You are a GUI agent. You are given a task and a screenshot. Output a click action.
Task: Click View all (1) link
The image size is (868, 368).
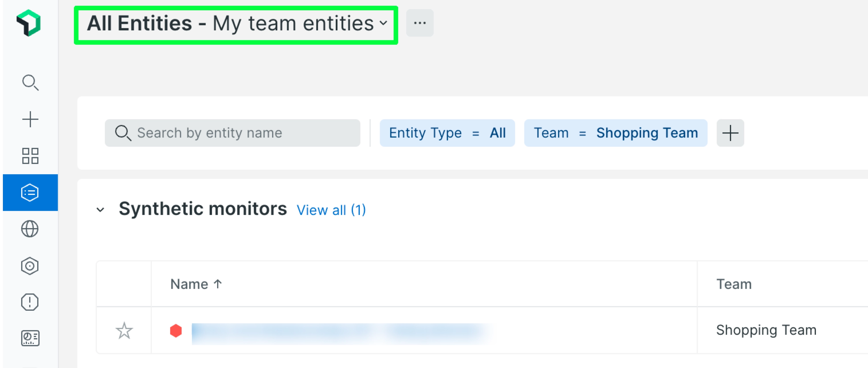point(331,210)
